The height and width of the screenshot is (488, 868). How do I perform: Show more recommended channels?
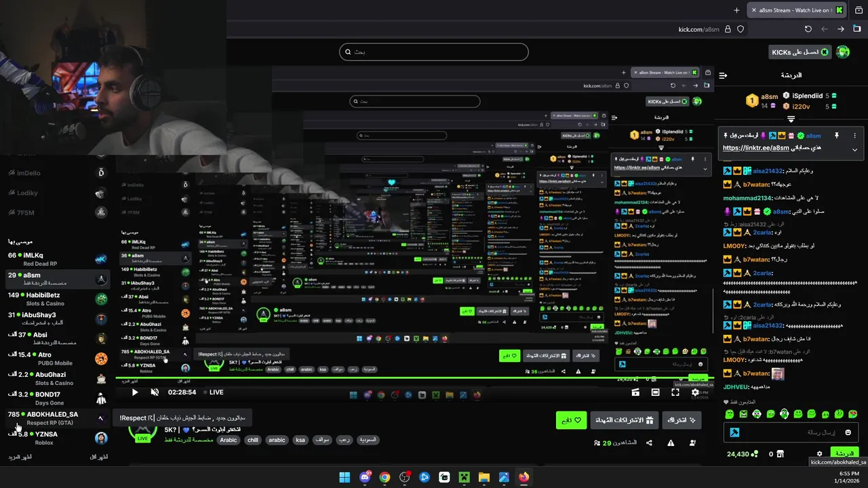(19, 457)
